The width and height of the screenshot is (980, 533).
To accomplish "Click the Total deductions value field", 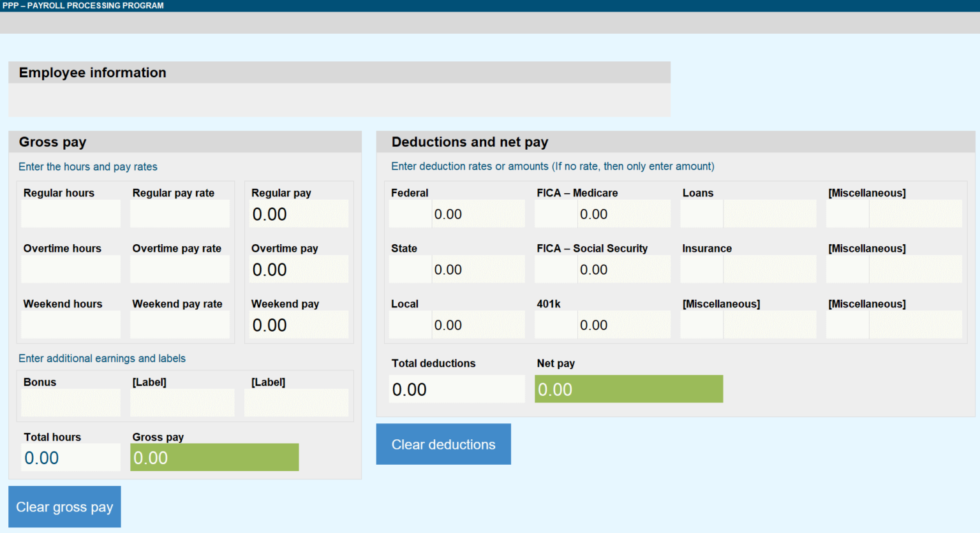I will [457, 389].
